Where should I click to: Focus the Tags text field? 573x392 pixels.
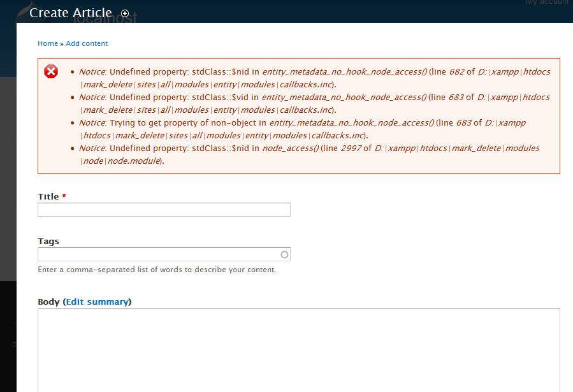tap(164, 254)
